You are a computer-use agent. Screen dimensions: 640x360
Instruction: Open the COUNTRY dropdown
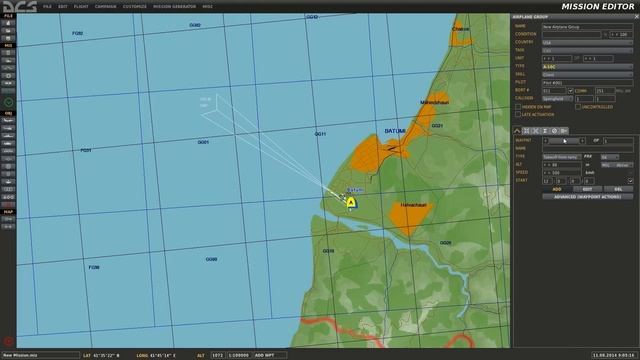tap(587, 42)
